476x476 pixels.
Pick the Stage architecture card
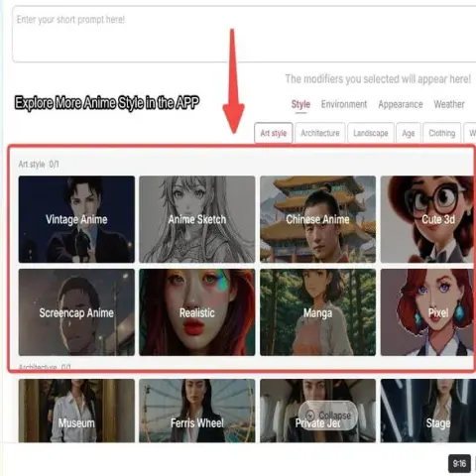(428, 411)
